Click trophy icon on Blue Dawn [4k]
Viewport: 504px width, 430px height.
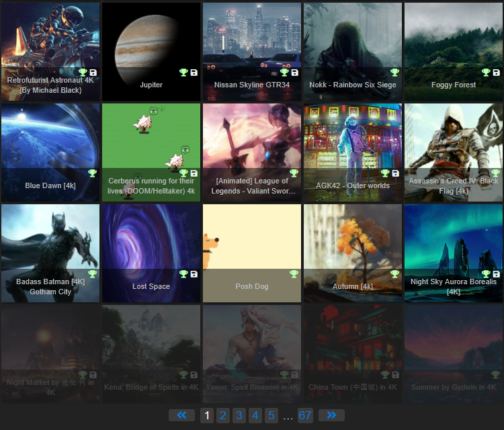93,173
